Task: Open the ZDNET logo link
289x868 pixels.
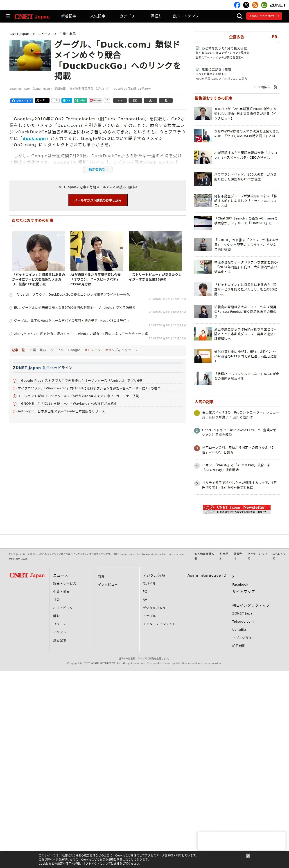Action: pos(278,5)
